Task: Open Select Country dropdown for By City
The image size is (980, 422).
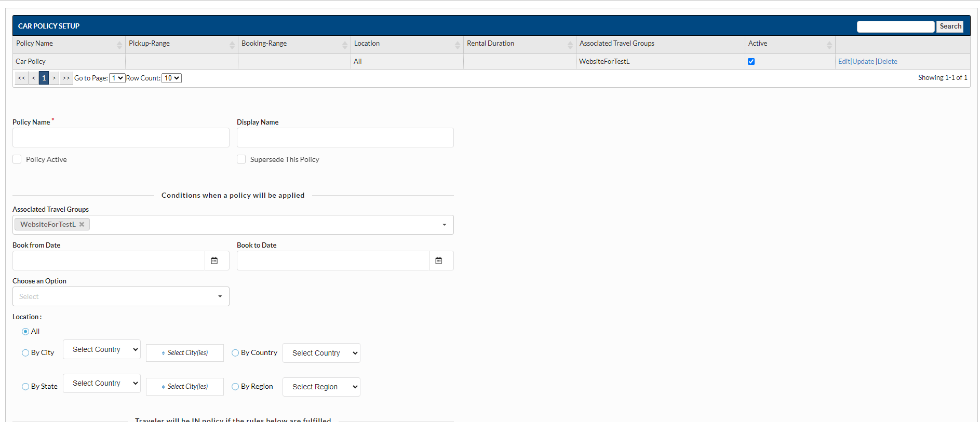Action: (x=102, y=349)
